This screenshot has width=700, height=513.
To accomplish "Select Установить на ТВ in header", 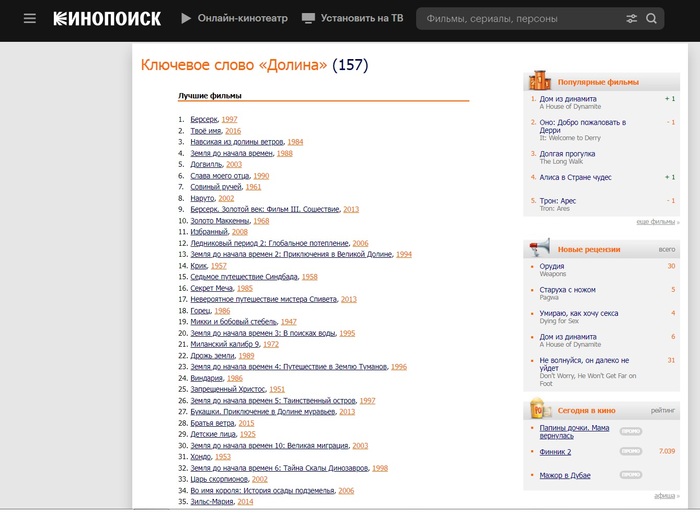I will tap(363, 19).
